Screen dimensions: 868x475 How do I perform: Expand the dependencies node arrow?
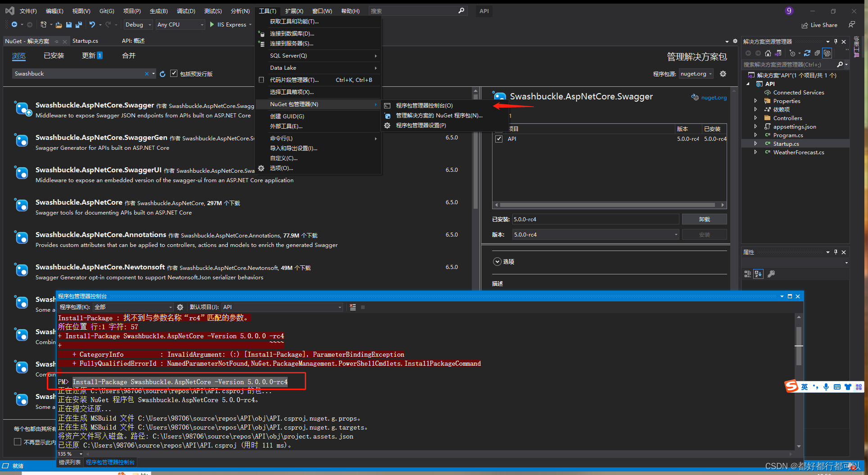point(755,109)
